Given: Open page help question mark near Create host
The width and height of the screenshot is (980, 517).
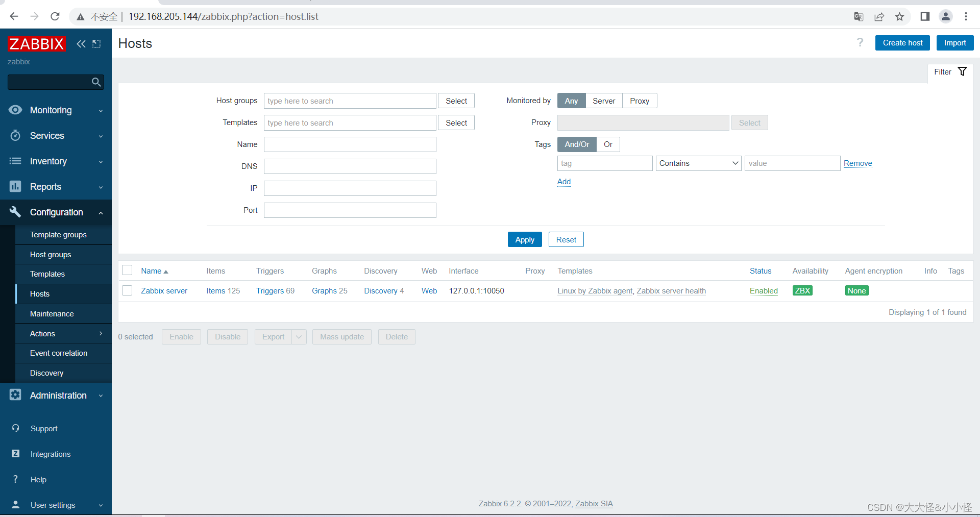Looking at the screenshot, I should (x=860, y=42).
